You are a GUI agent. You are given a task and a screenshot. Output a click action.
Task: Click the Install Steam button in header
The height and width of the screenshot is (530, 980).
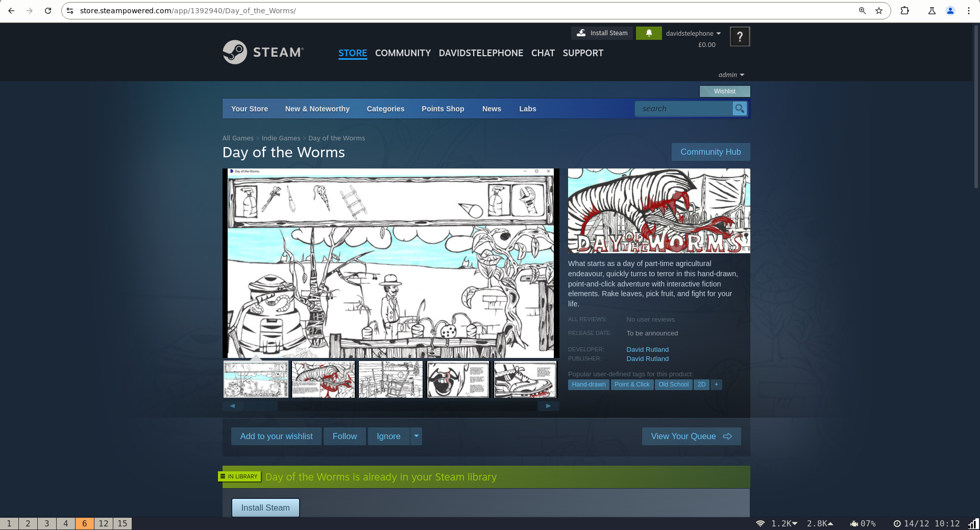(602, 33)
